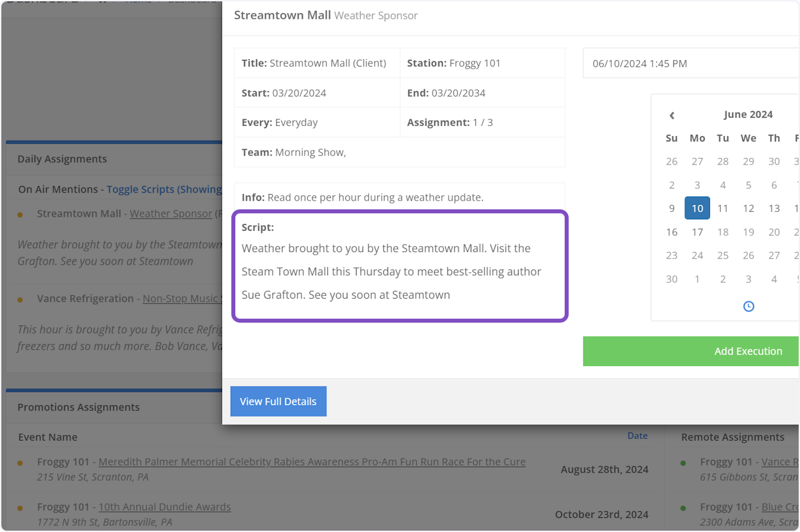Pick June 17 on the calendar
Viewport: 800px width, 532px height.
(x=697, y=232)
